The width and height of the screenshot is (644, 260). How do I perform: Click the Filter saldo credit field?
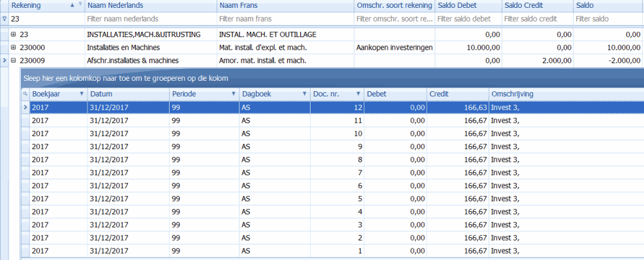tap(538, 19)
